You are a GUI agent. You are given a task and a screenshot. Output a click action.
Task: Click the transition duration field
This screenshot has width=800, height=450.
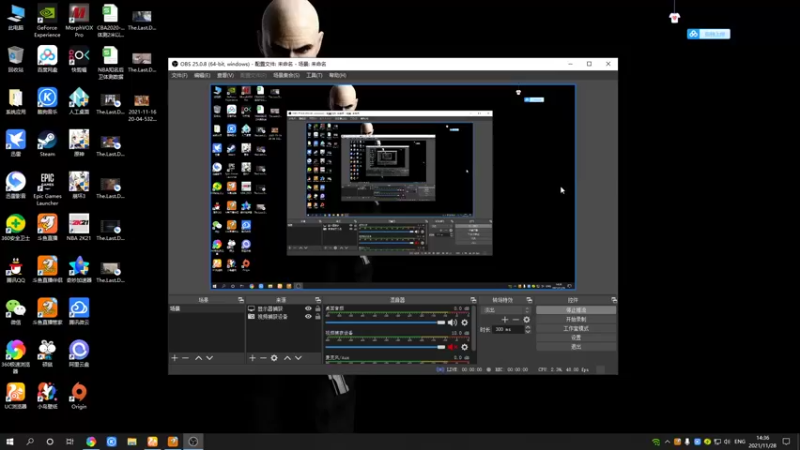[x=508, y=330]
